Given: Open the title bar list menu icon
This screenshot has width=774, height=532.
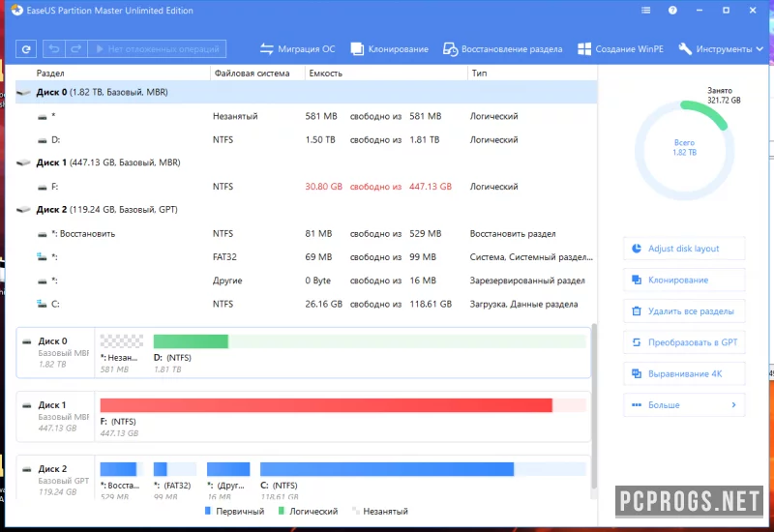Looking at the screenshot, I should 645,11.
